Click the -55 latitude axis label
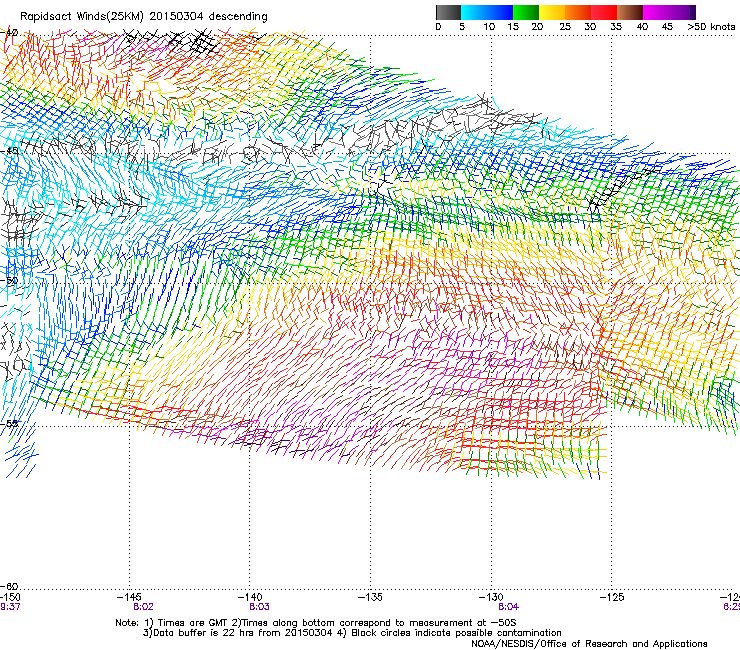 (x=10, y=423)
